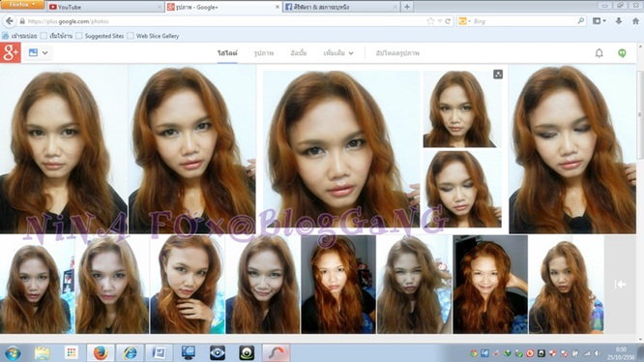The width and height of the screenshot is (644, 362).
Task: Open the Web Slice Gallery bookmark
Action: (153, 36)
